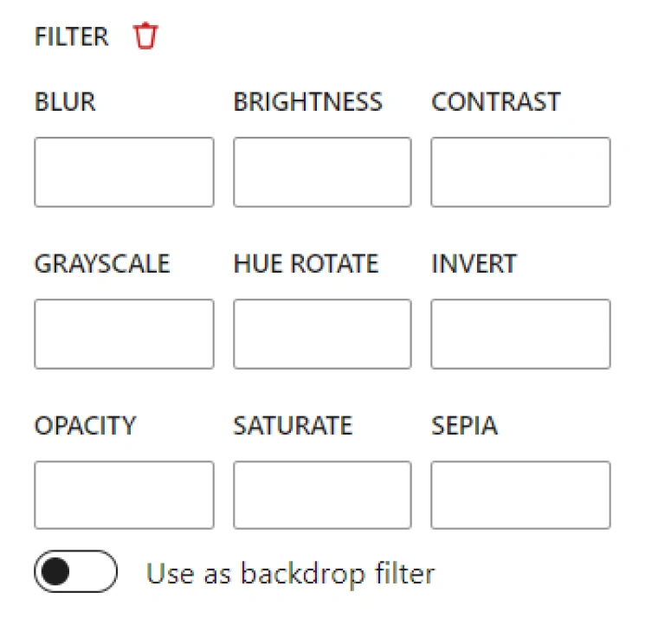Viewport: 645px width, 644px height.
Task: Select the Sepia input field
Action: 520,495
